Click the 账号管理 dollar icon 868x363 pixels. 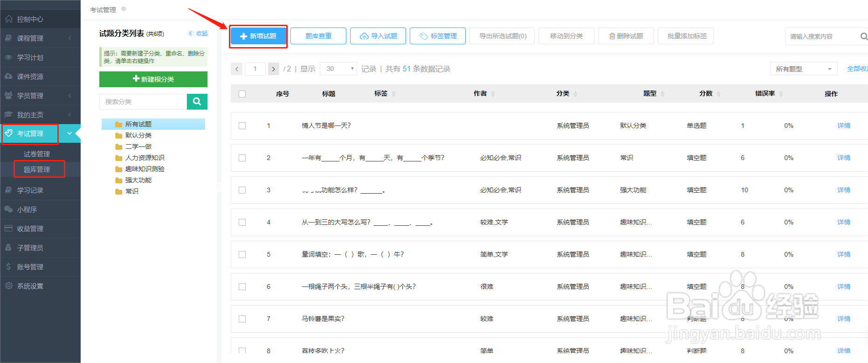click(x=9, y=266)
